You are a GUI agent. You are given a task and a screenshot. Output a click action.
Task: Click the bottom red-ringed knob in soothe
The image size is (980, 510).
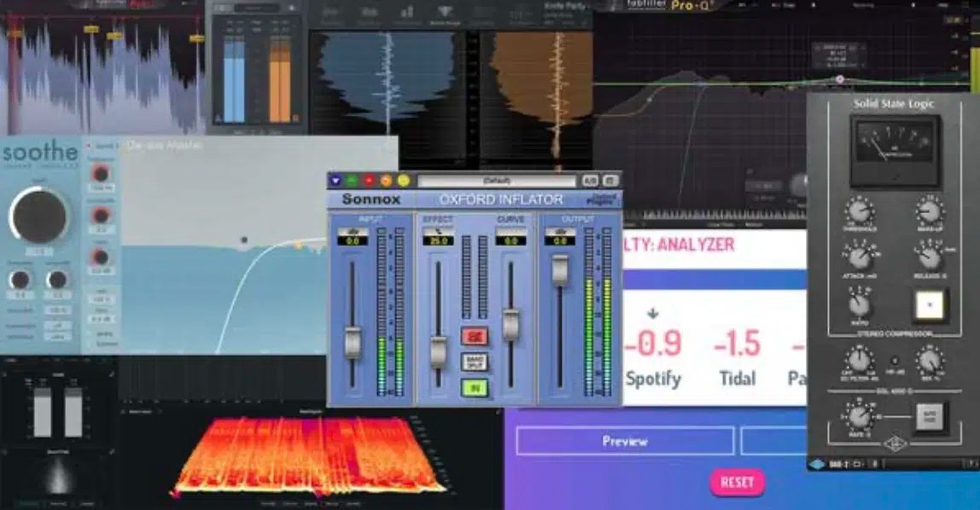pos(100,258)
